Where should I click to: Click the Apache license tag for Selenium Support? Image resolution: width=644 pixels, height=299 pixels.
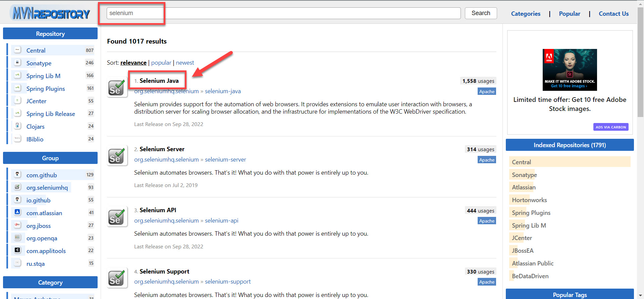point(487,282)
